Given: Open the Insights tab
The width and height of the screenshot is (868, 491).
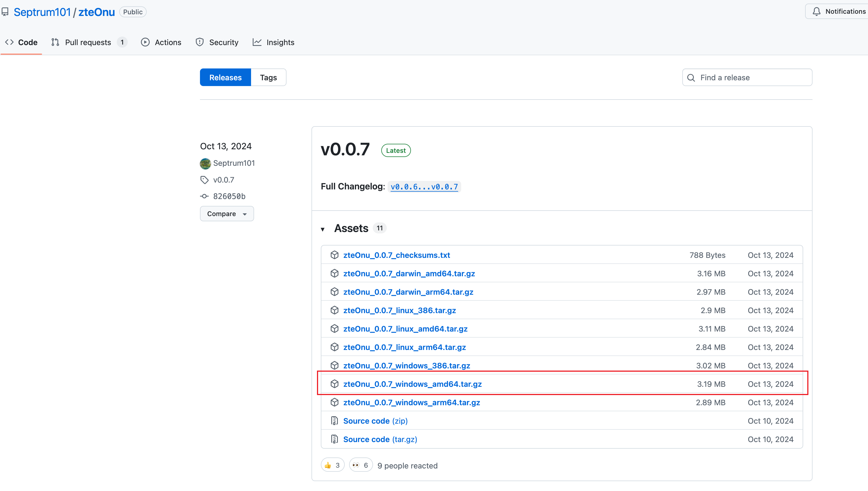Looking at the screenshot, I should pyautogui.click(x=274, y=43).
